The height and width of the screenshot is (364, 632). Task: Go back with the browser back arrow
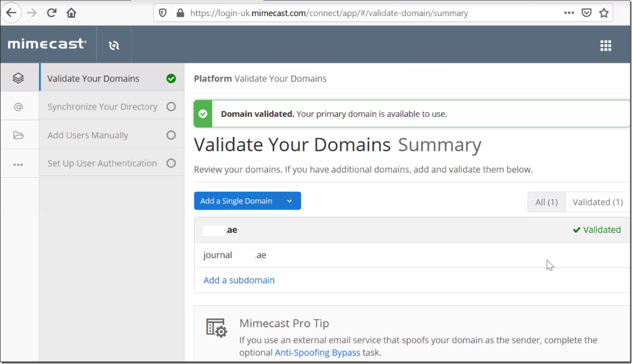pyautogui.click(x=11, y=13)
